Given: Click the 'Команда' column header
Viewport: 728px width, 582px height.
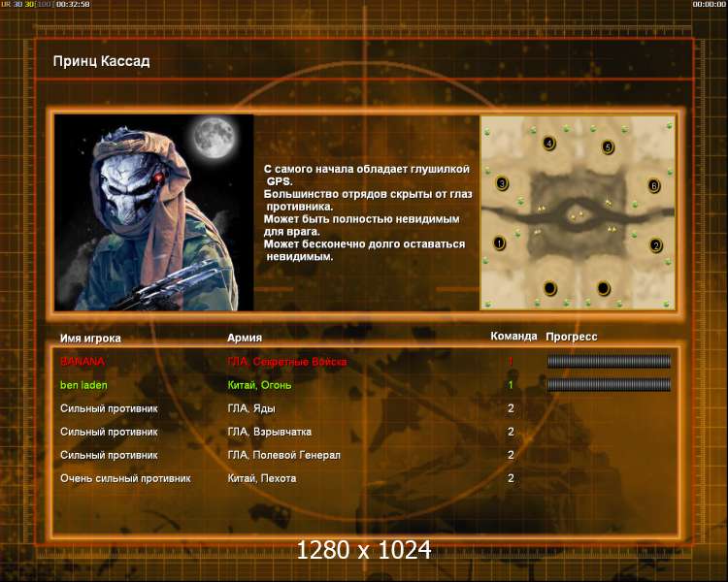Looking at the screenshot, I should coord(513,336).
